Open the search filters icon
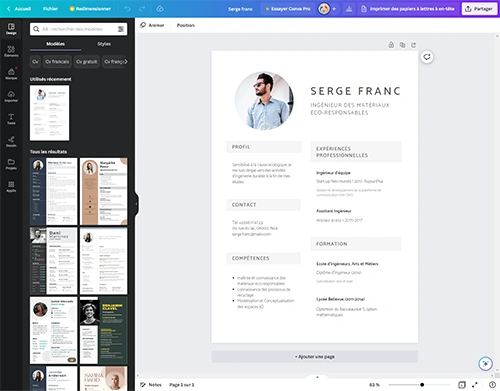This screenshot has width=500, height=391. (121, 29)
